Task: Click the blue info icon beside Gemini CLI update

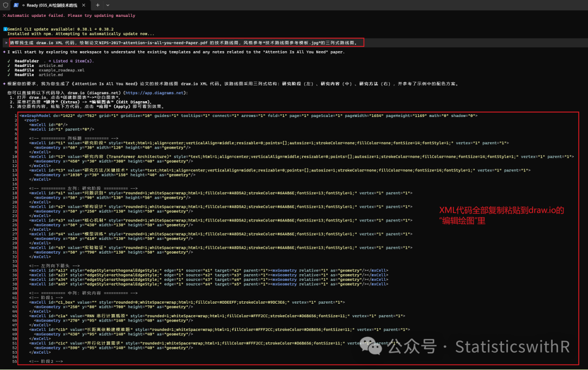Action: 4,29
